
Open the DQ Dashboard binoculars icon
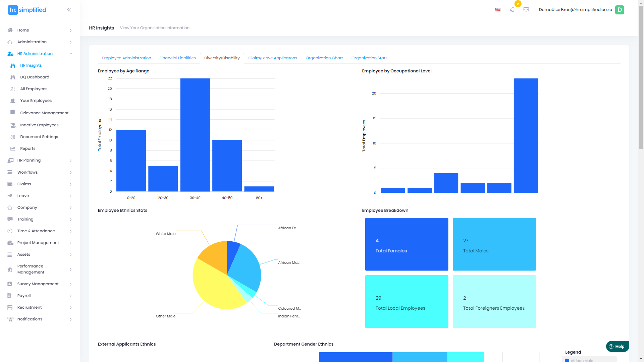13,77
